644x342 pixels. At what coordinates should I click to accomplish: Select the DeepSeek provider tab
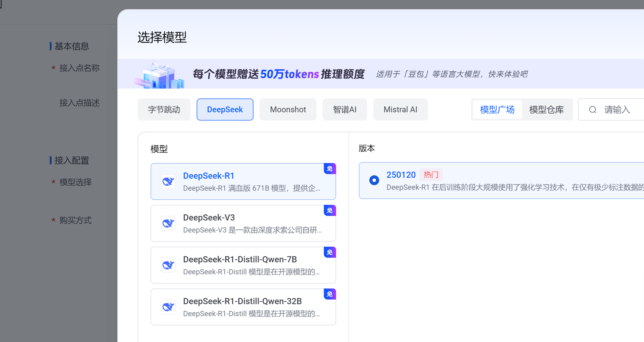click(225, 109)
